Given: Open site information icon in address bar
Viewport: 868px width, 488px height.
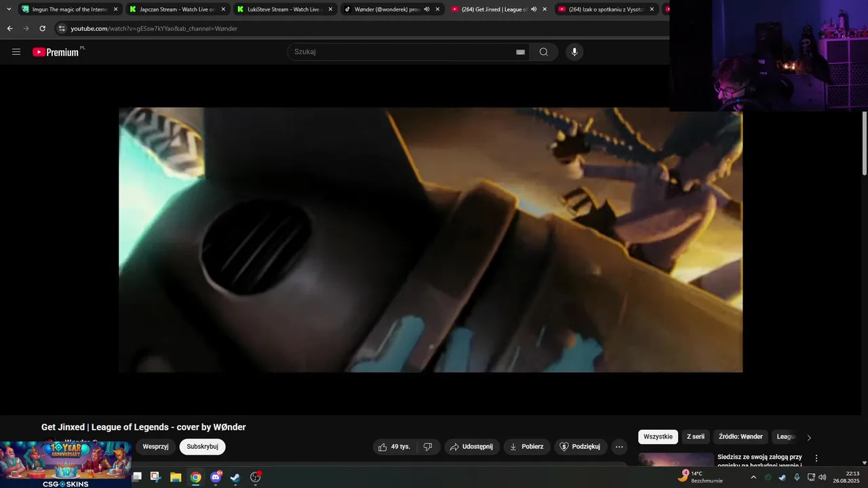Looking at the screenshot, I should (62, 28).
